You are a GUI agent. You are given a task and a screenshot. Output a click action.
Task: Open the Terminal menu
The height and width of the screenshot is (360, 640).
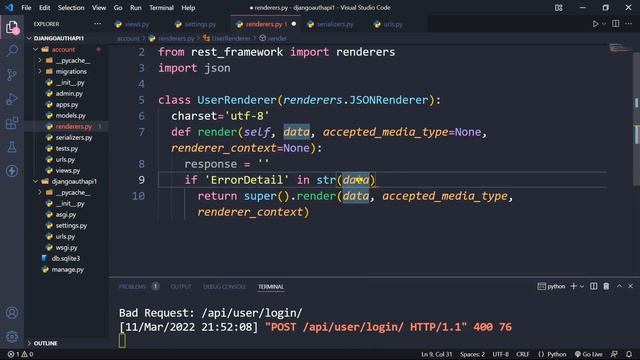[161, 8]
